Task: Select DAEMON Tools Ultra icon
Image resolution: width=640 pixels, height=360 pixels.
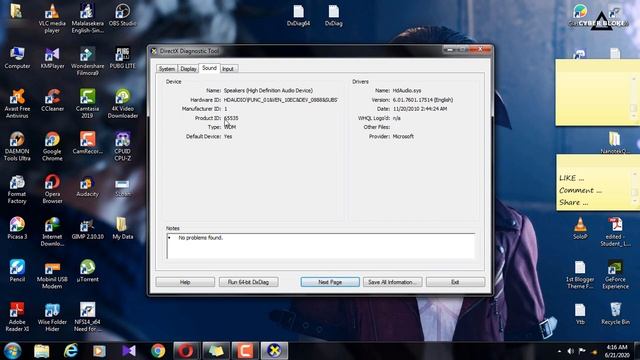Action: pos(17,147)
